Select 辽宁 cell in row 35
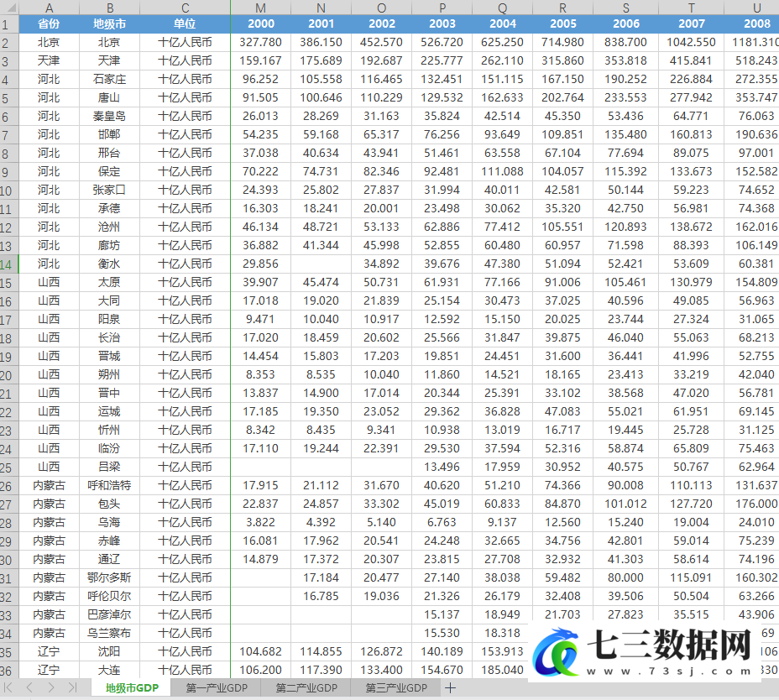Viewport: 779px width, 700px height. click(x=49, y=652)
